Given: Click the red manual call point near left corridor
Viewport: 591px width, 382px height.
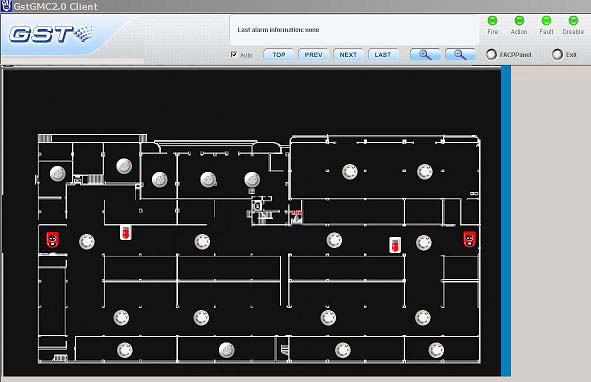Looking at the screenshot, I should coord(126,232).
